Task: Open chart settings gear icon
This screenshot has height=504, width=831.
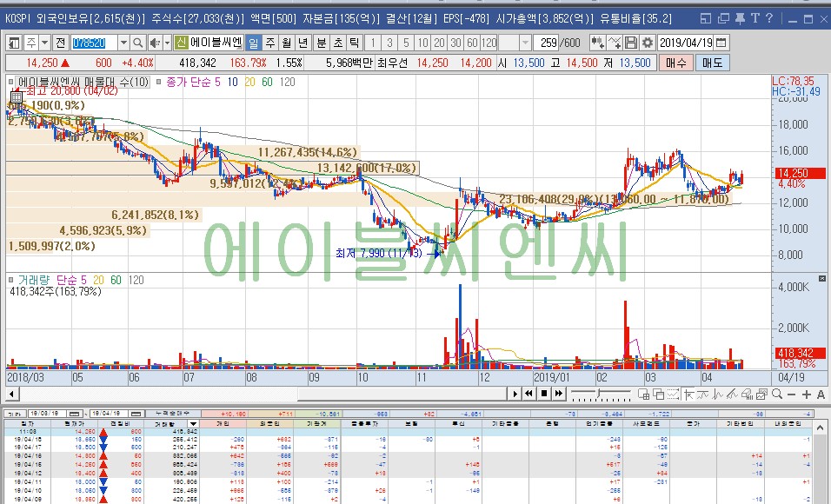Action: 647,43
